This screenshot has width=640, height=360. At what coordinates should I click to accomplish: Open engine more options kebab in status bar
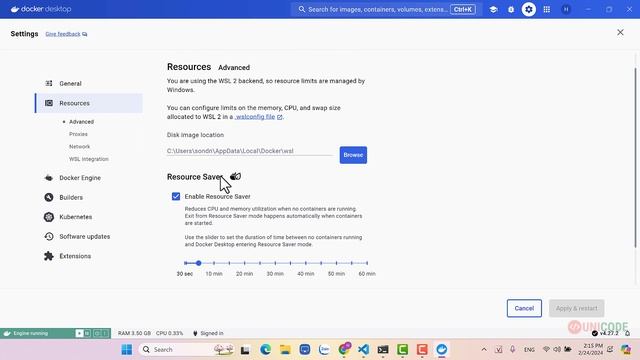pos(105,333)
